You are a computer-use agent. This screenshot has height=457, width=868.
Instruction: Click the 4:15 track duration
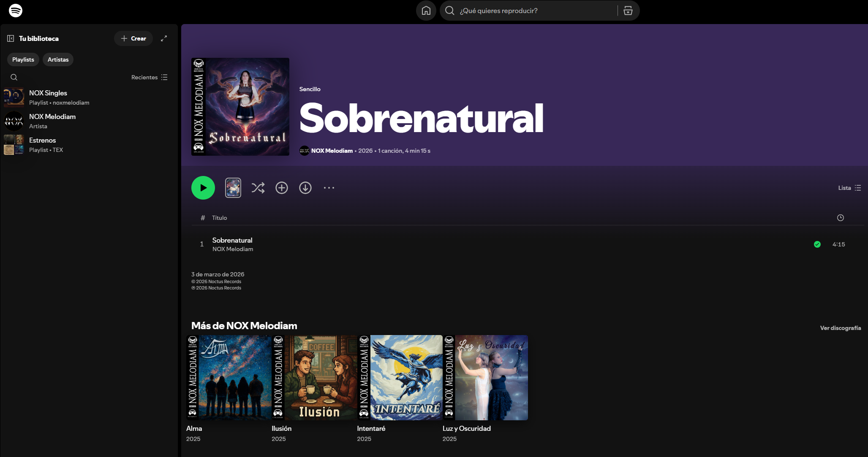point(839,244)
